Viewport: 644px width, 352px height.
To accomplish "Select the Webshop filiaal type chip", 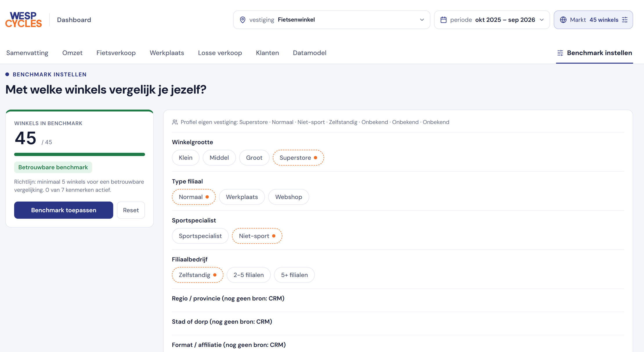I will [x=289, y=197].
